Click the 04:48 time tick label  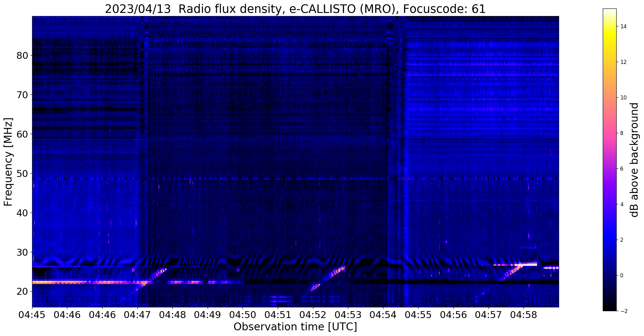click(x=172, y=315)
